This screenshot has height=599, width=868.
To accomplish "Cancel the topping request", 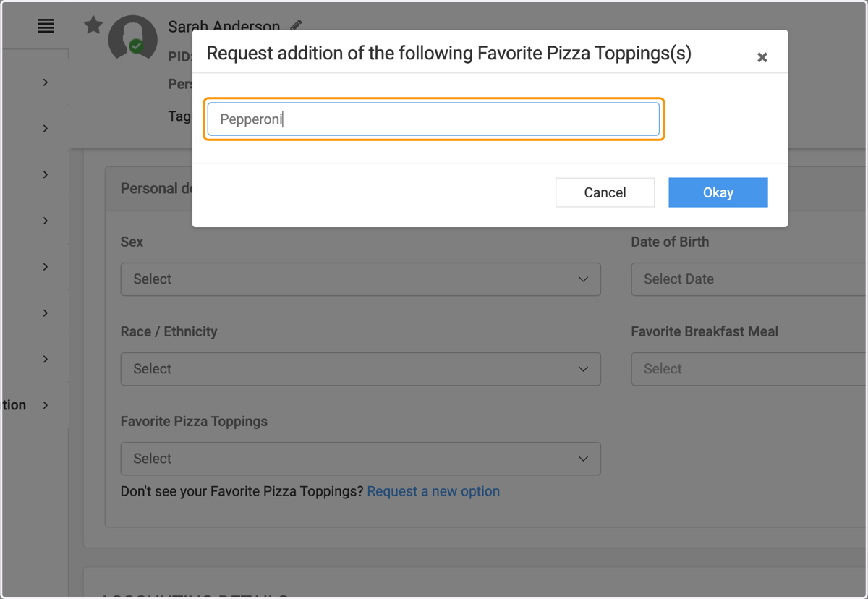I will point(605,192).
